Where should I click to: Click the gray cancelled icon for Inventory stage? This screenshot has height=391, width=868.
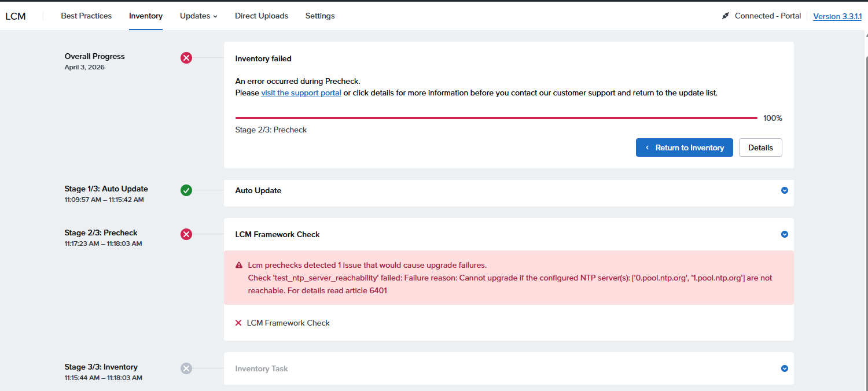pos(186,368)
